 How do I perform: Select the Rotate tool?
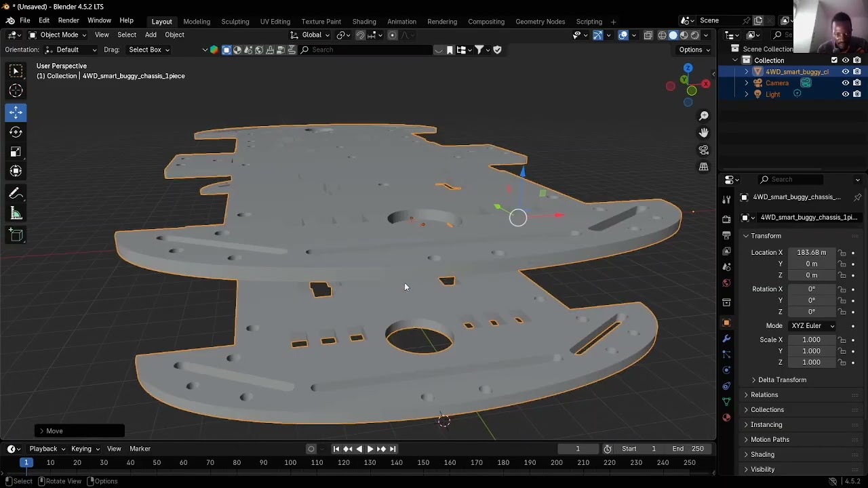tap(16, 132)
